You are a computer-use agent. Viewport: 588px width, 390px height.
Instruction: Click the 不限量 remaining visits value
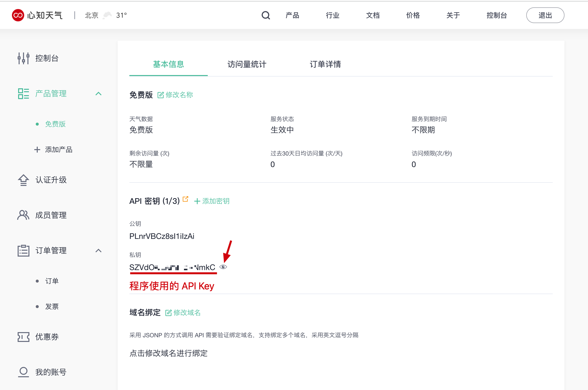point(141,164)
